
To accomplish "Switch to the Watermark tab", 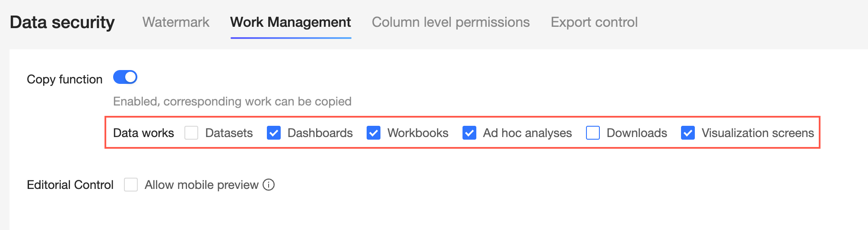I will coord(176,22).
